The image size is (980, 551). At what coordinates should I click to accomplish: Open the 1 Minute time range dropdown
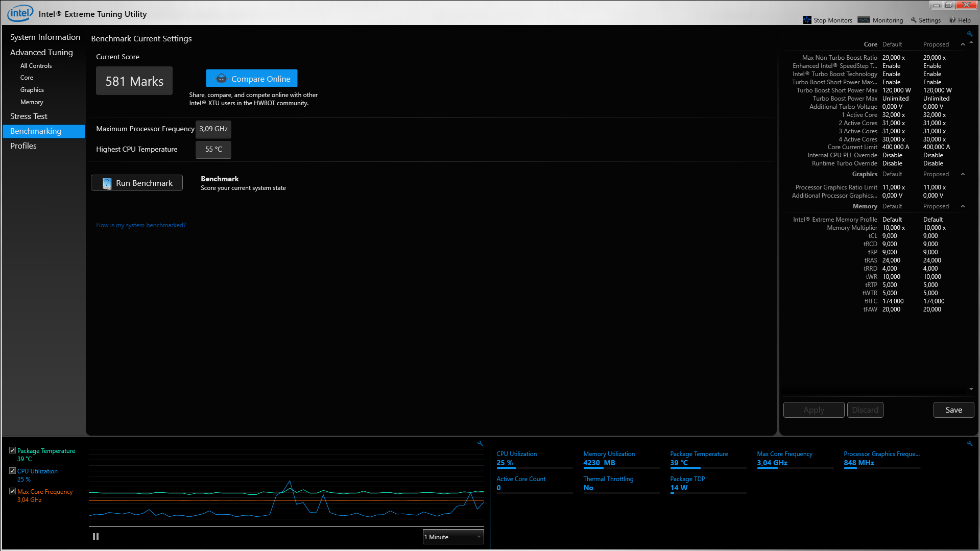pos(453,537)
